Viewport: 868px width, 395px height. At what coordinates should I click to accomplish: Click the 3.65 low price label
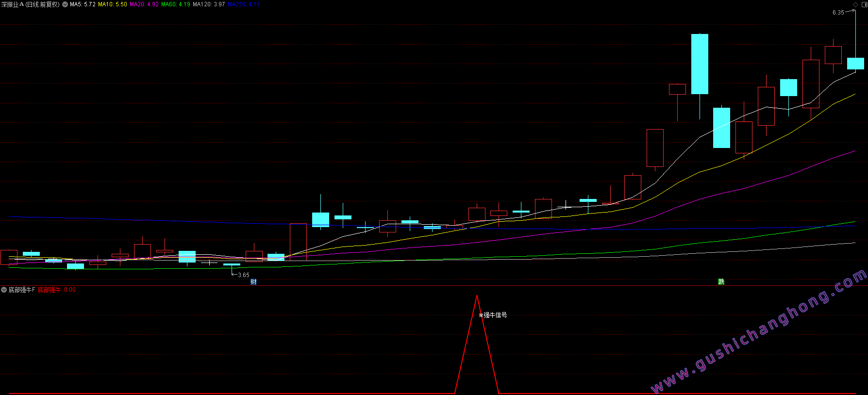pos(244,275)
